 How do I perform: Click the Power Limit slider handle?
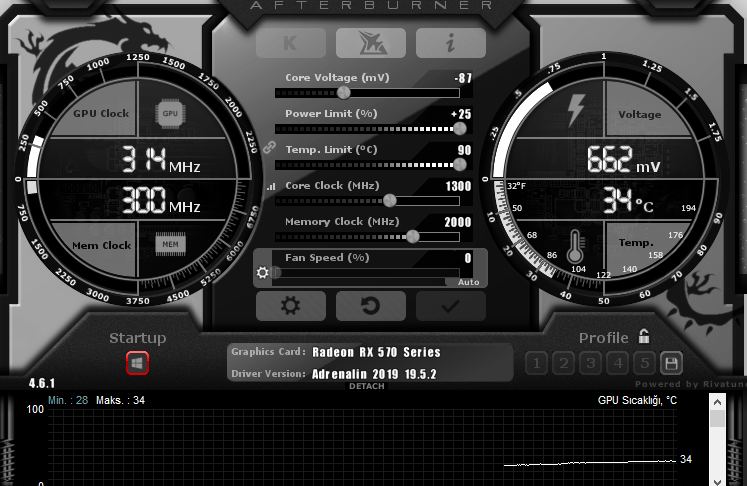click(460, 128)
